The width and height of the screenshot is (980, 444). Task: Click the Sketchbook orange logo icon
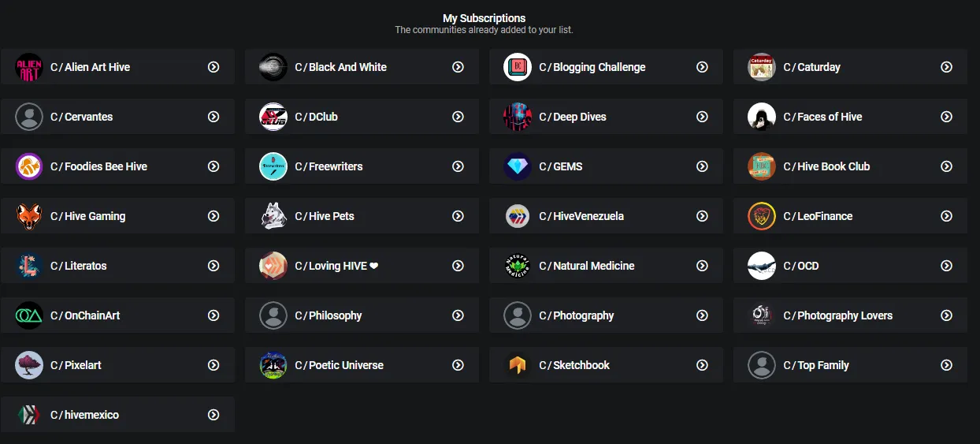[518, 365]
